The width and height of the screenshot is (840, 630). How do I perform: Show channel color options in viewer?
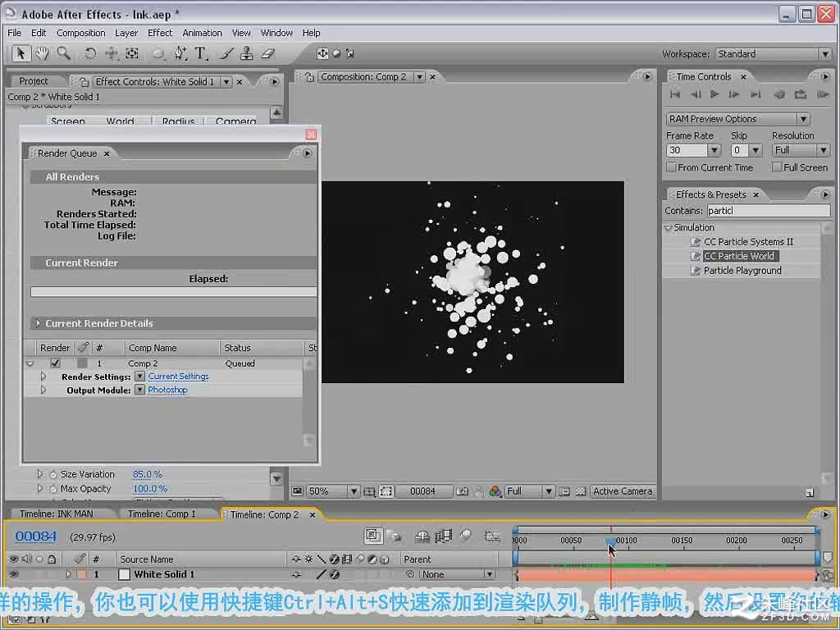[x=495, y=491]
